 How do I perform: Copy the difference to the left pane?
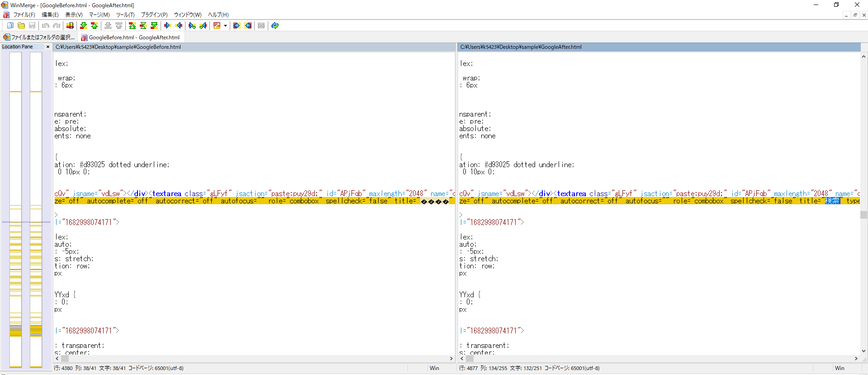point(179,26)
